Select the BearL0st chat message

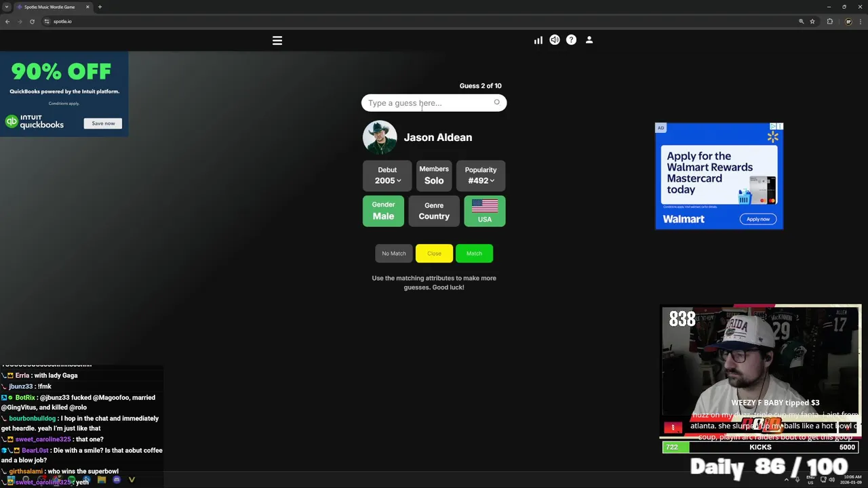point(82,455)
